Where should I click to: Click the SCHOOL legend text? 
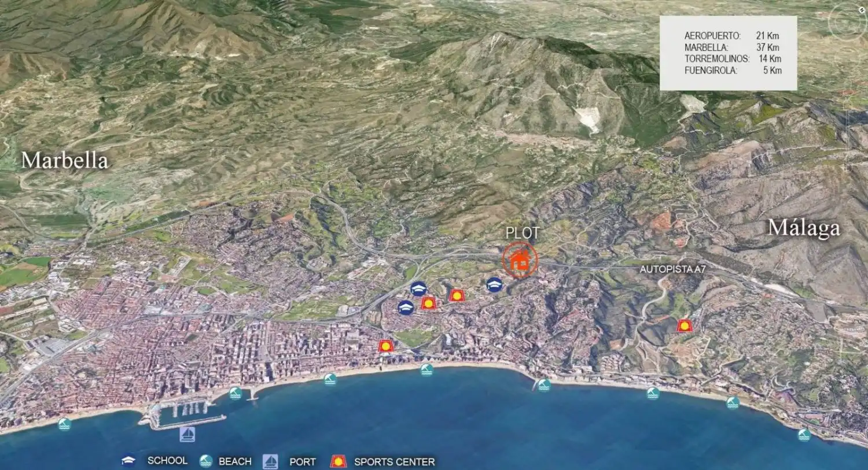click(x=167, y=461)
